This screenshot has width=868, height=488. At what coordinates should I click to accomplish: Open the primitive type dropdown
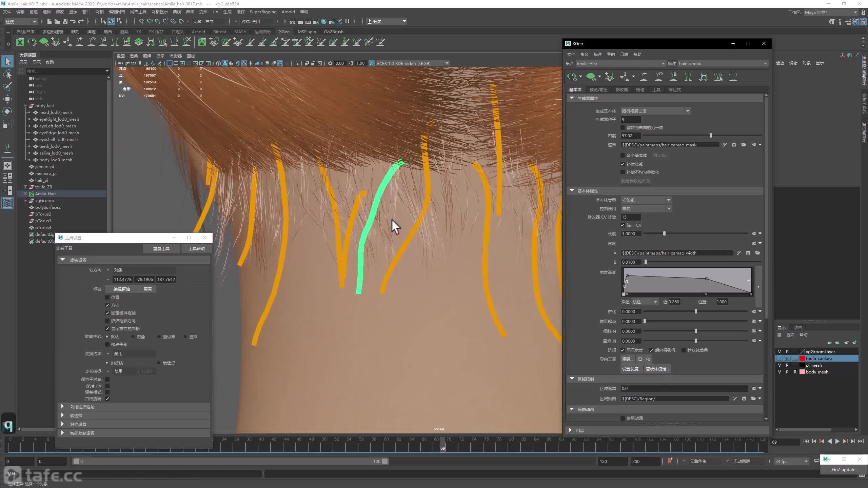pos(646,200)
